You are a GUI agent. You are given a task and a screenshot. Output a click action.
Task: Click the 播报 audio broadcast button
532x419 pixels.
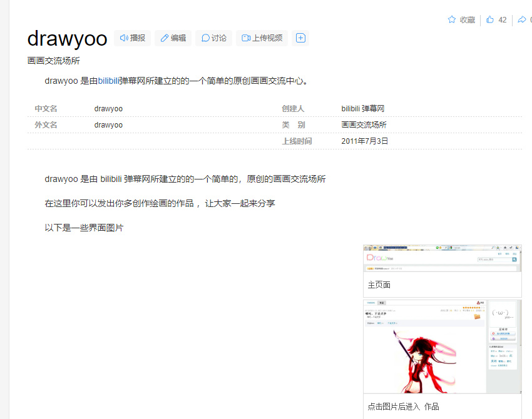132,38
